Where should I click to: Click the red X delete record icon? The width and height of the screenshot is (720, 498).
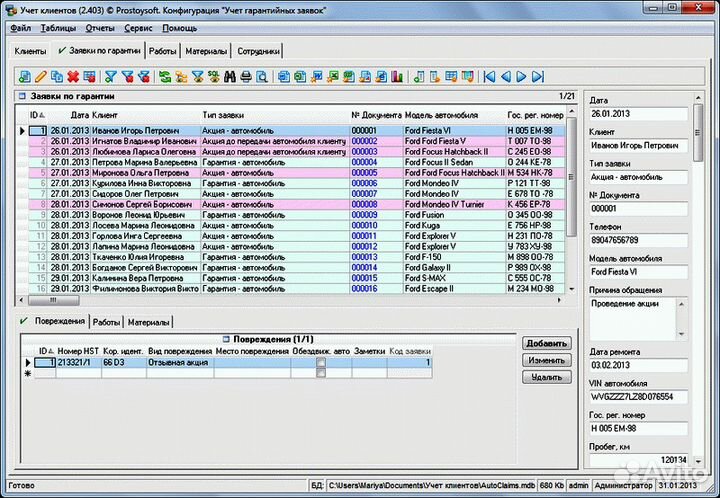coord(74,76)
